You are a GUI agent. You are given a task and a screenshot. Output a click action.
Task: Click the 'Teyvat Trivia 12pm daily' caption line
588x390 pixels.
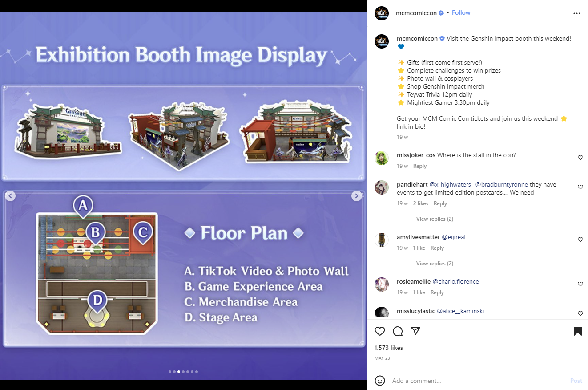[x=439, y=94]
